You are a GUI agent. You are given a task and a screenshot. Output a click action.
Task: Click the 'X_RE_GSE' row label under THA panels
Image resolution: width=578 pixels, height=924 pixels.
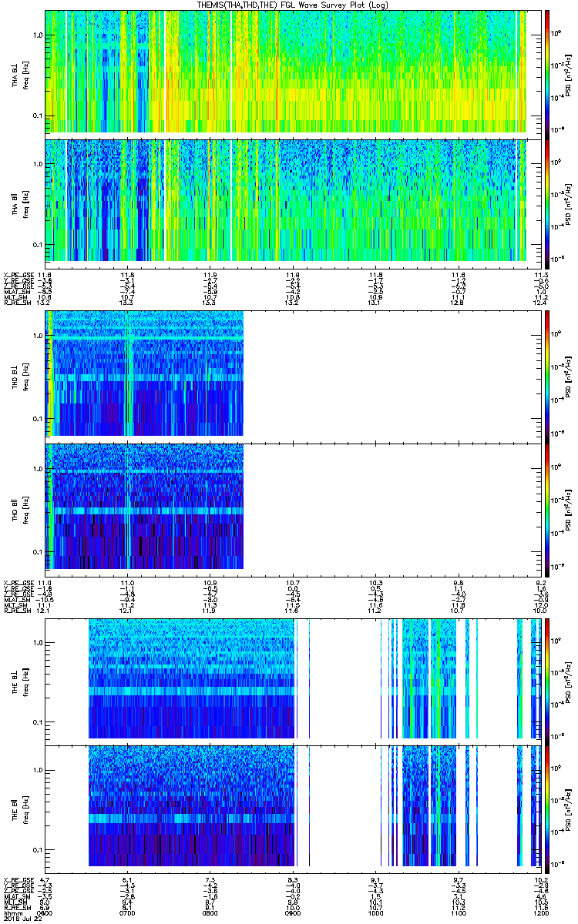(18, 274)
